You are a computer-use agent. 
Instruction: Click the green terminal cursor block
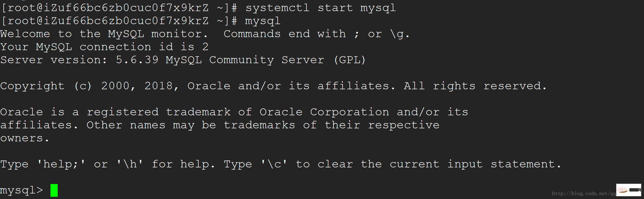(54, 190)
